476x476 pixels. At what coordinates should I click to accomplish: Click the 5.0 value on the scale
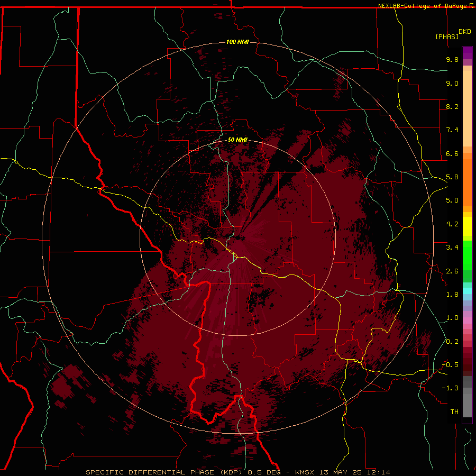click(452, 200)
